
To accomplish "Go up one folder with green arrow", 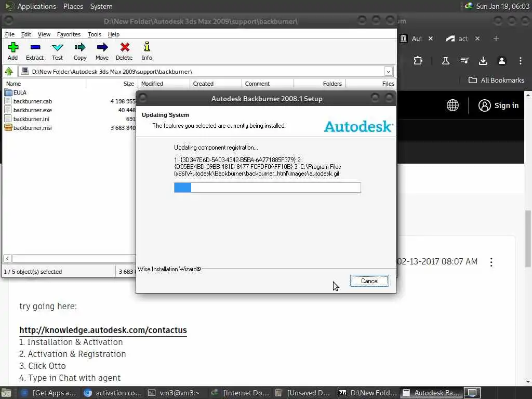I will 9,71.
